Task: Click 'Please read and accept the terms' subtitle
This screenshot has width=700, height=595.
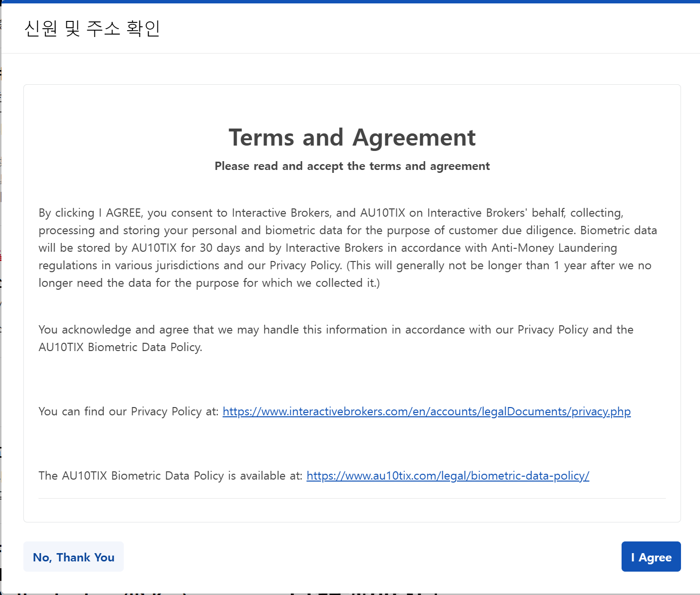Action: tap(352, 166)
